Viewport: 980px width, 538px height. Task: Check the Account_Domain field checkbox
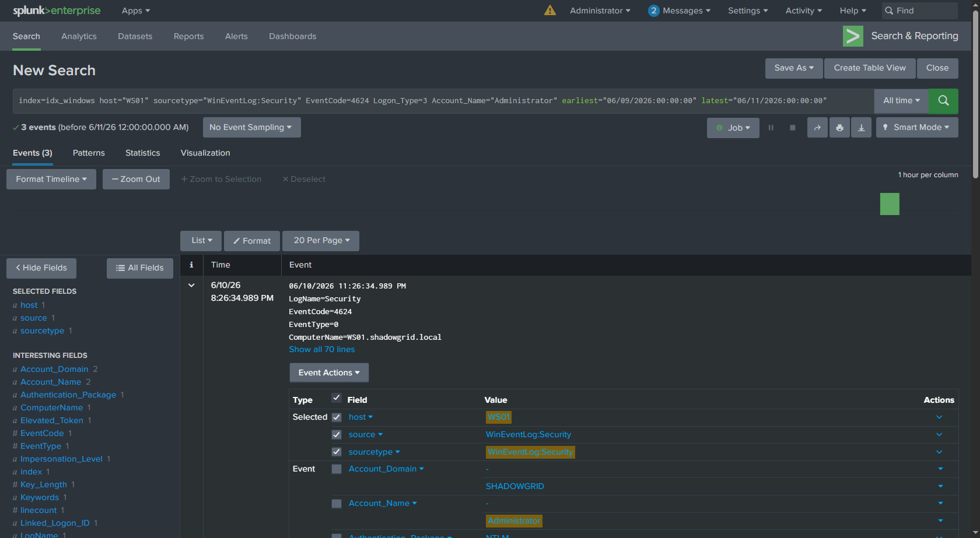point(337,469)
